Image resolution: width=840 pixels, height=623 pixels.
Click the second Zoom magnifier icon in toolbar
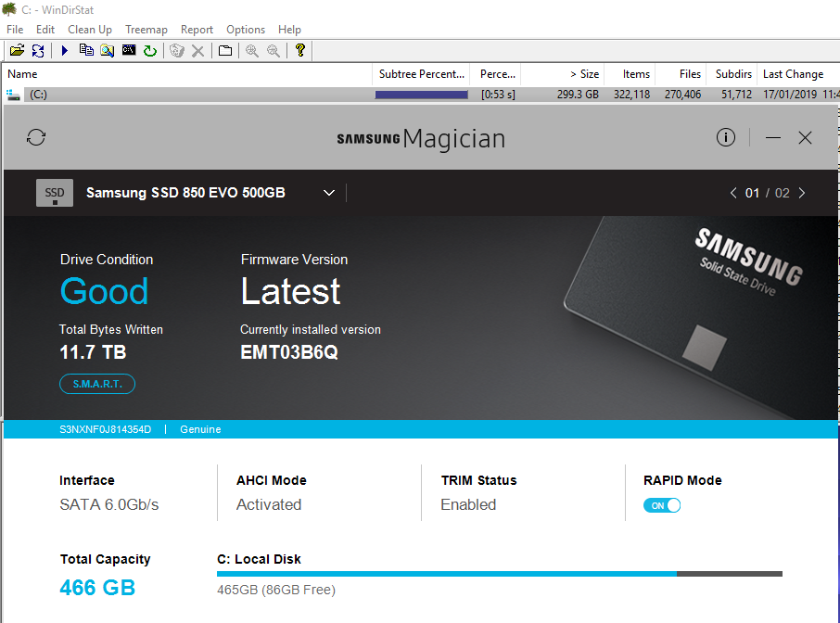pos(274,50)
